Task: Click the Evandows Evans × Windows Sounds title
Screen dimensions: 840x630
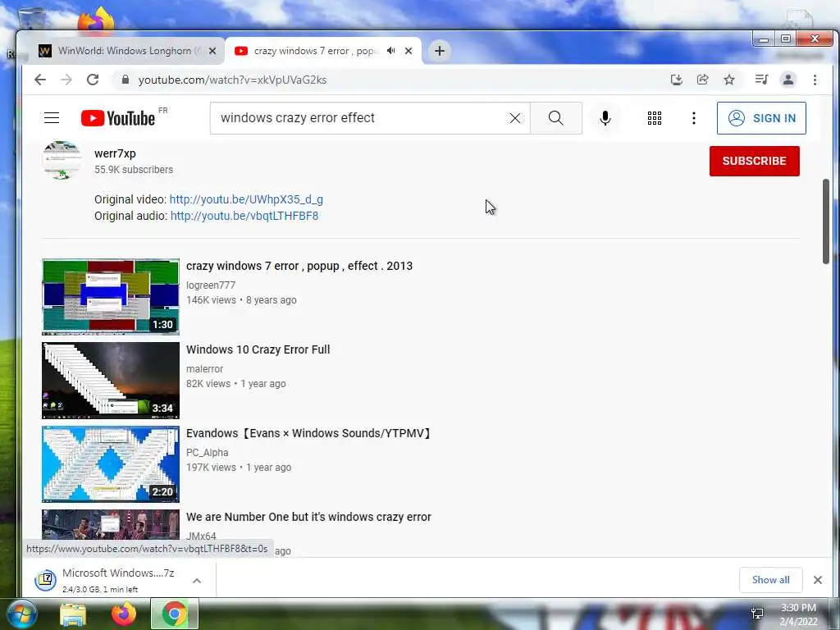Action: coord(309,433)
